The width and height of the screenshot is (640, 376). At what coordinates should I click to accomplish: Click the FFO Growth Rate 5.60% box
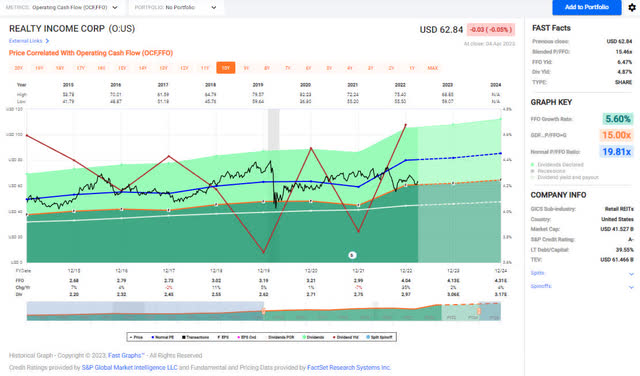(618, 119)
